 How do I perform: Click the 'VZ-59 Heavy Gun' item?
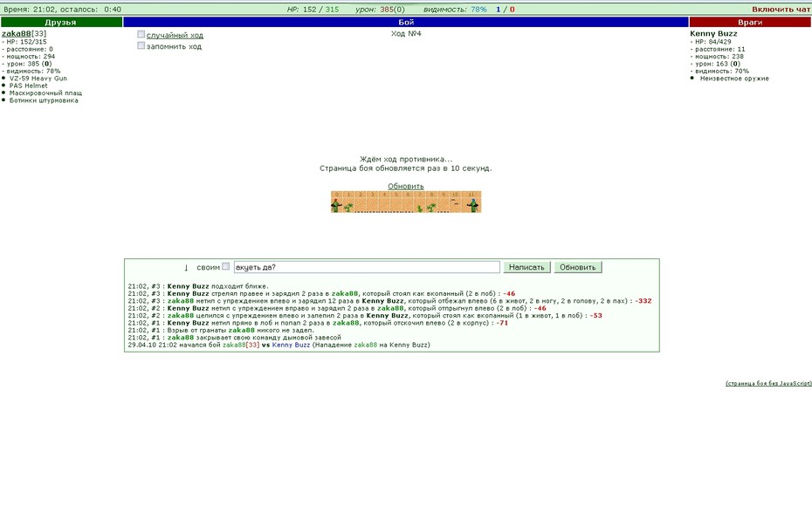[x=38, y=79]
